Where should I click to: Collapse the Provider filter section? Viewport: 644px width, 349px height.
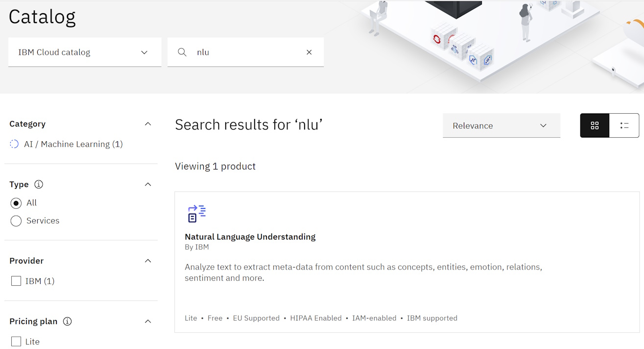point(148,261)
